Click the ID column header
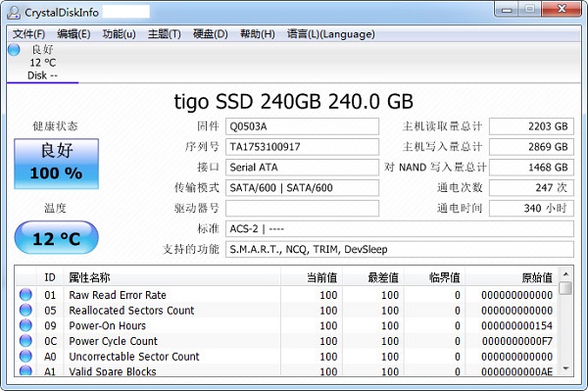This screenshot has height=391, width=588. pyautogui.click(x=50, y=277)
